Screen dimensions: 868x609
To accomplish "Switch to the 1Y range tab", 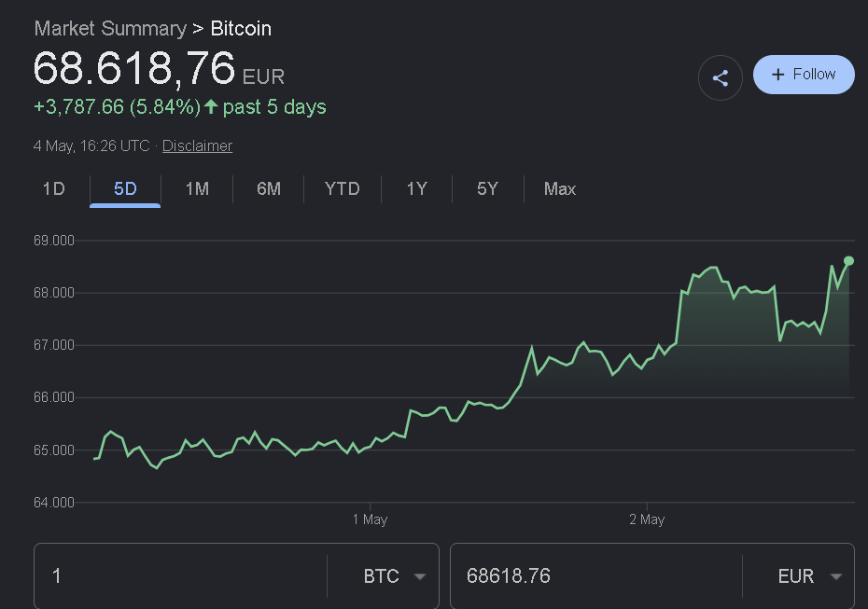I will click(417, 189).
